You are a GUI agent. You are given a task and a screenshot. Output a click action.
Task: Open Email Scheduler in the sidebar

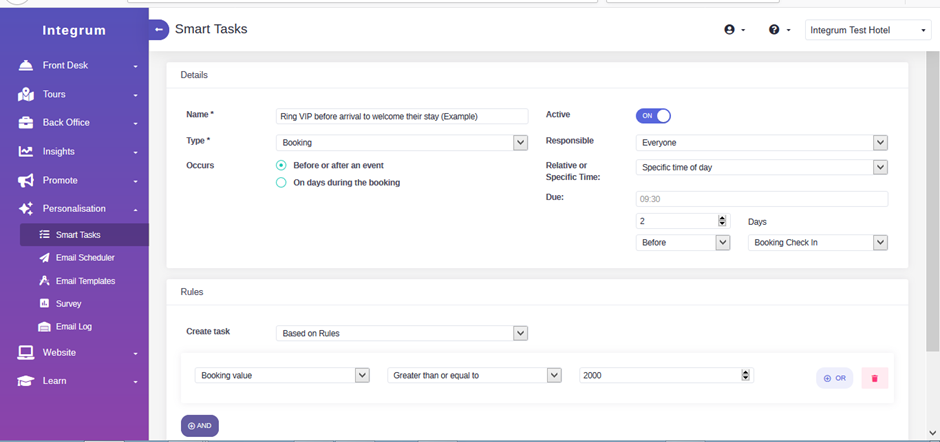coord(84,258)
